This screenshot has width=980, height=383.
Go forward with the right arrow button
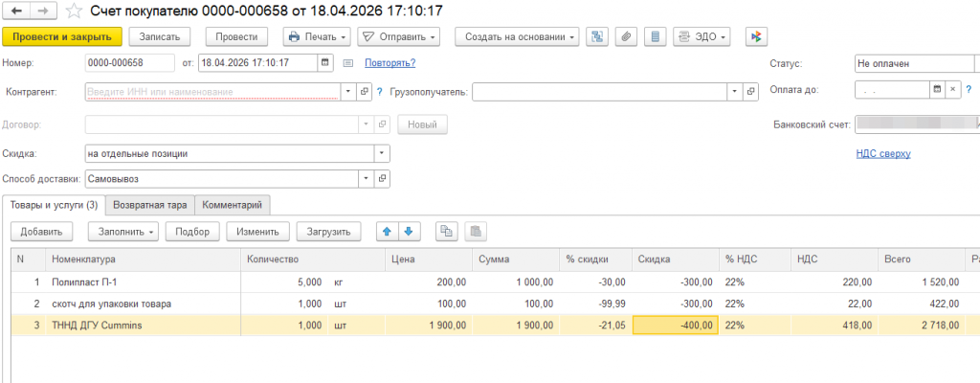(x=43, y=11)
